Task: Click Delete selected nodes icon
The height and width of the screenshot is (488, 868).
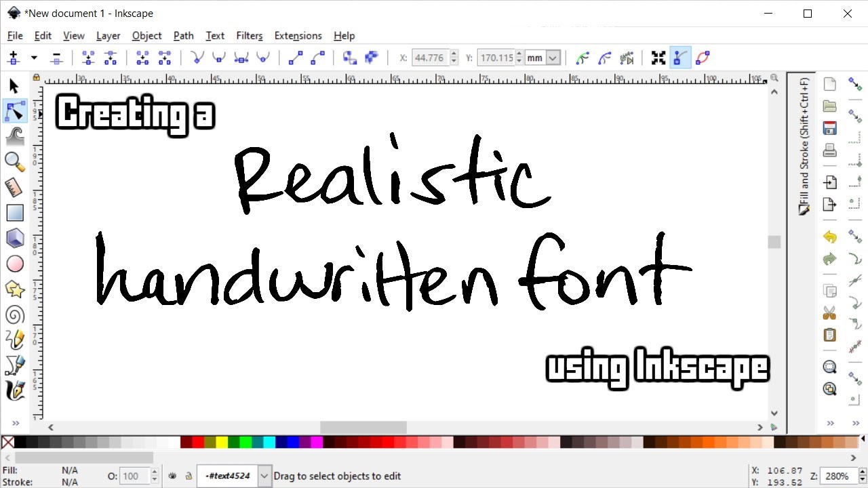Action: [x=56, y=58]
